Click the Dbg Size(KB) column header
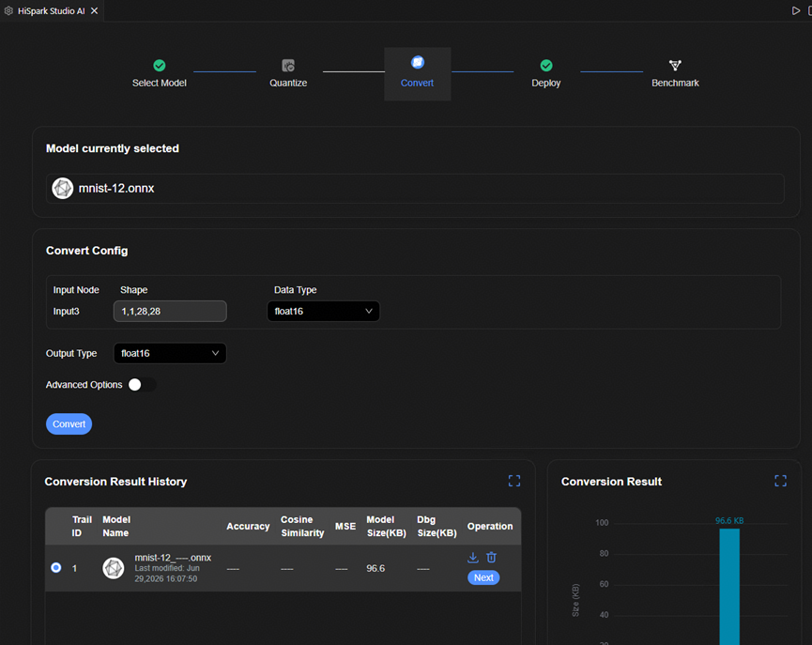Image resolution: width=812 pixels, height=645 pixels. [437, 527]
